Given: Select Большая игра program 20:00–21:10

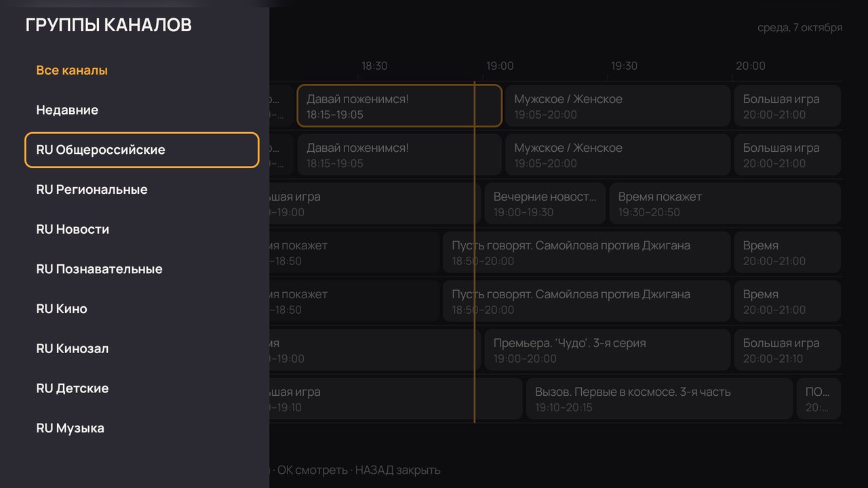Looking at the screenshot, I should click(787, 350).
